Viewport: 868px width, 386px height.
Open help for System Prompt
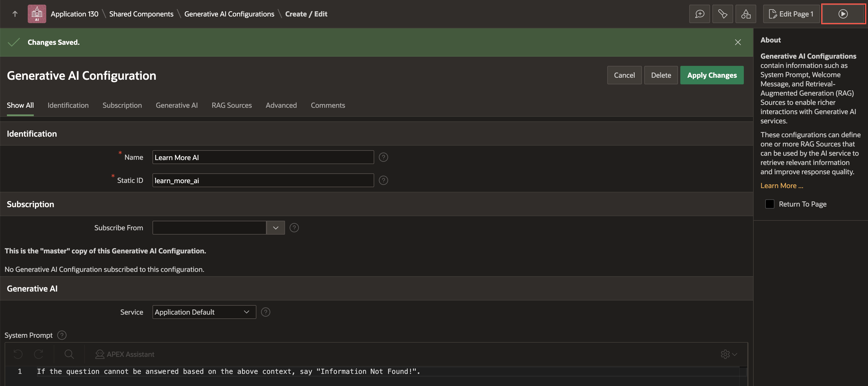[62, 335]
